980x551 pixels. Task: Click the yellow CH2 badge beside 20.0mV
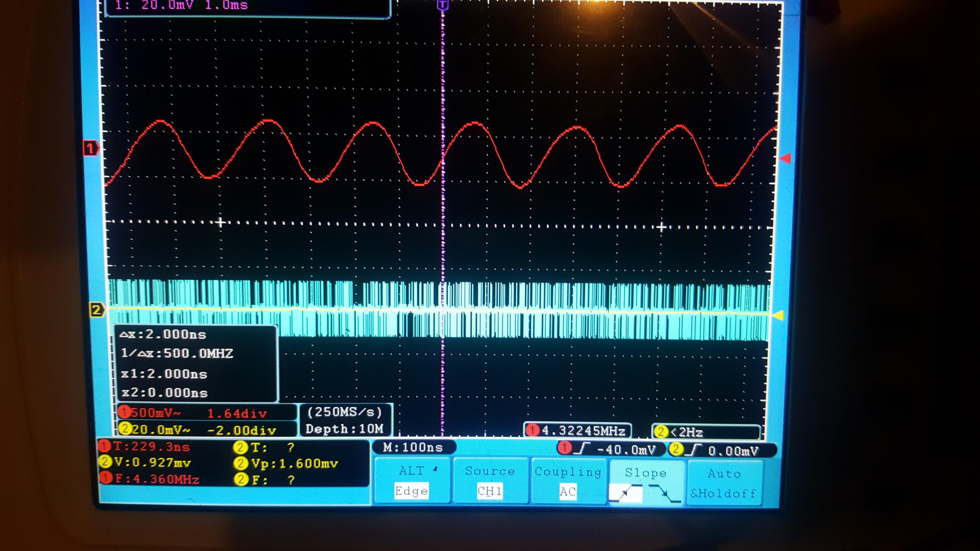[x=125, y=429]
